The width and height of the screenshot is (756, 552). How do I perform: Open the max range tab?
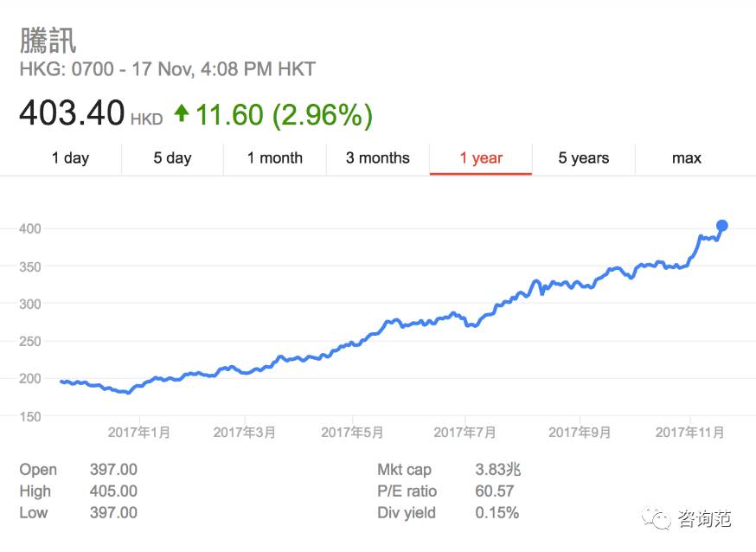686,158
